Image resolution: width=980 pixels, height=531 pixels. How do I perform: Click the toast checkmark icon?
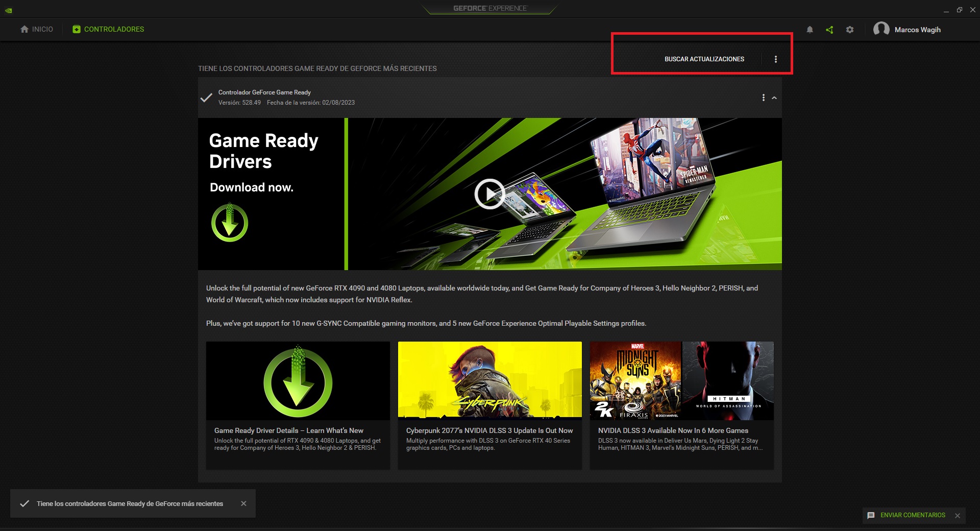point(24,503)
